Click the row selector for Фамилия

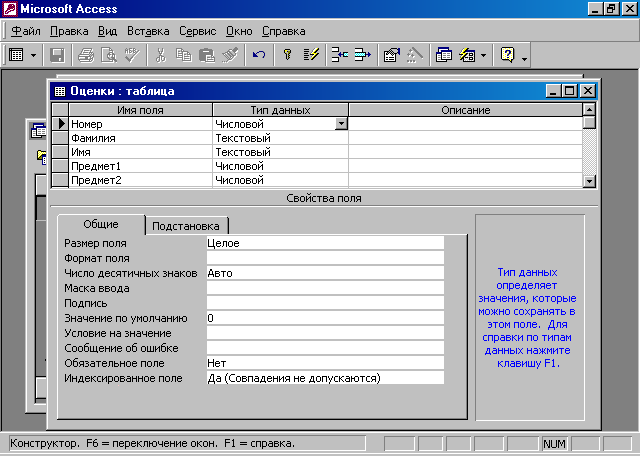click(60, 138)
